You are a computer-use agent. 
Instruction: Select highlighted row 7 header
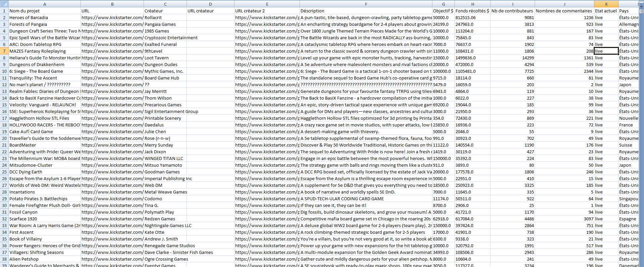click(x=4, y=51)
